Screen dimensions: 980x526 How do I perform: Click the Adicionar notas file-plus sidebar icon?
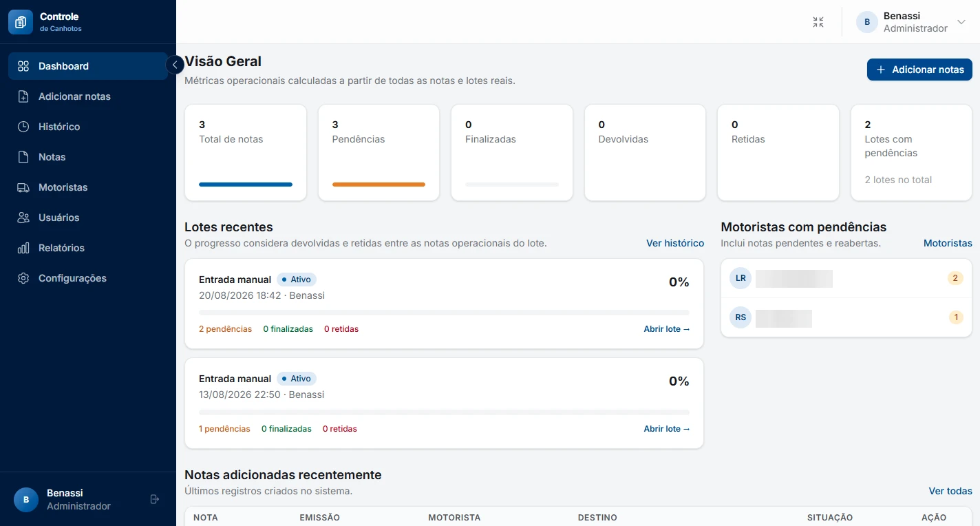point(23,96)
